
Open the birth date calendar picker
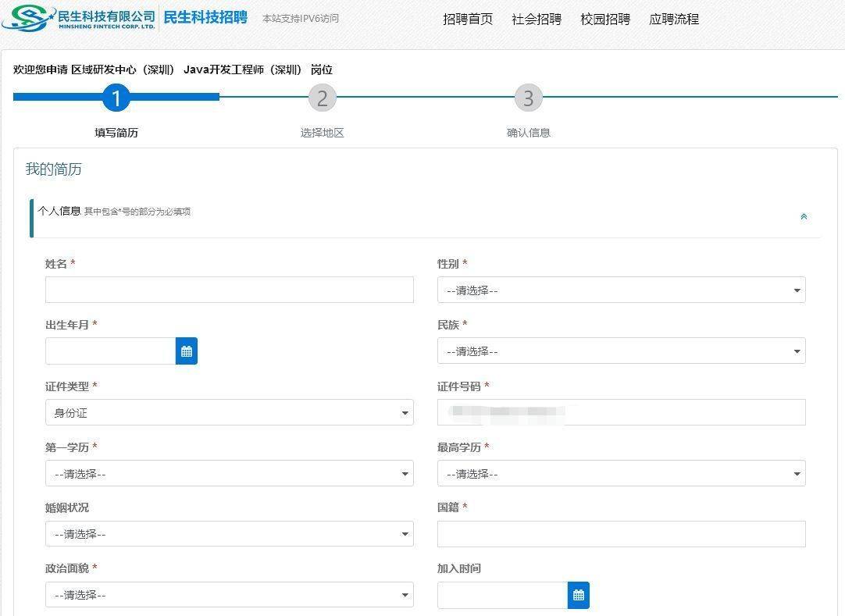187,351
